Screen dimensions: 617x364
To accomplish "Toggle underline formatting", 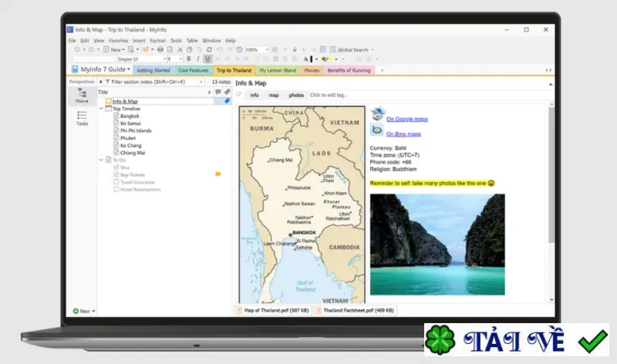I will coord(207,59).
